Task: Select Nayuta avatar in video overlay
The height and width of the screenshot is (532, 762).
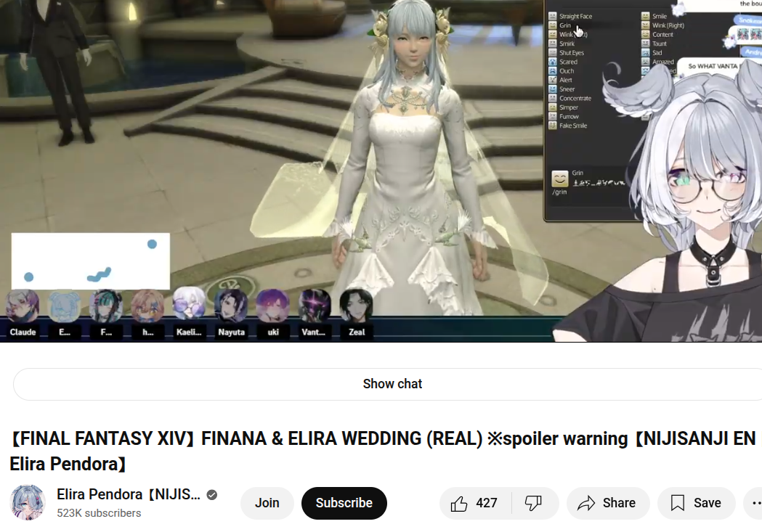Action: (x=231, y=306)
